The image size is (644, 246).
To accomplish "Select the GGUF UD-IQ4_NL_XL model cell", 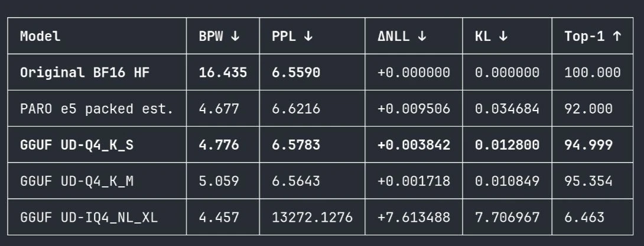I will pos(89,217).
